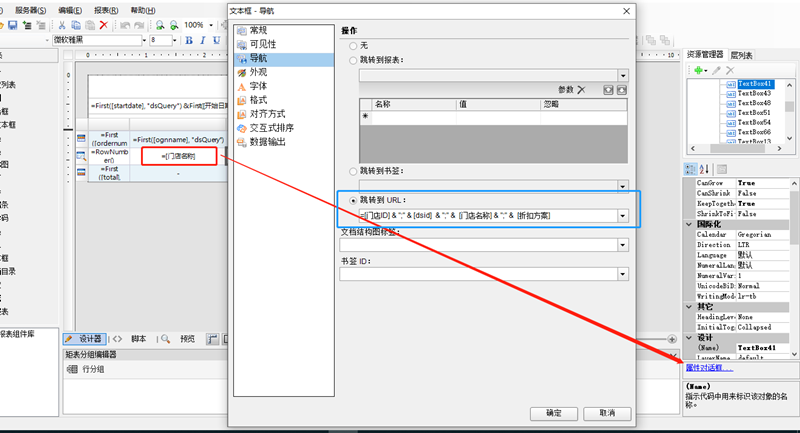Click the delete parameter X icon
The height and width of the screenshot is (433, 800).
(x=581, y=90)
